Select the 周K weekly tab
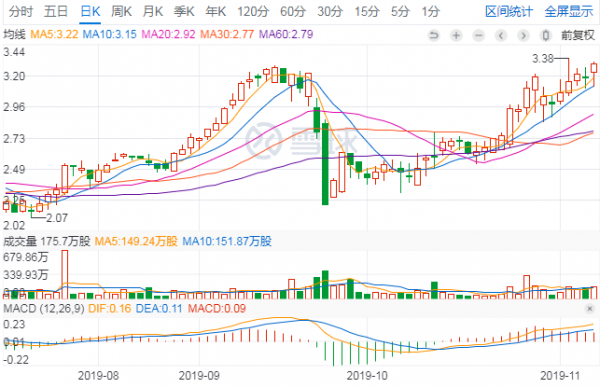600x388 pixels. 121,11
